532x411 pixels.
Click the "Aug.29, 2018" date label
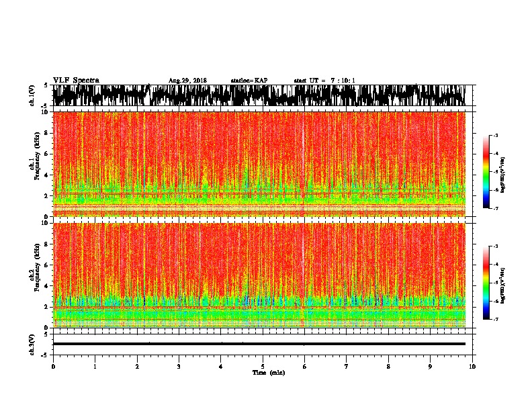tap(187, 81)
